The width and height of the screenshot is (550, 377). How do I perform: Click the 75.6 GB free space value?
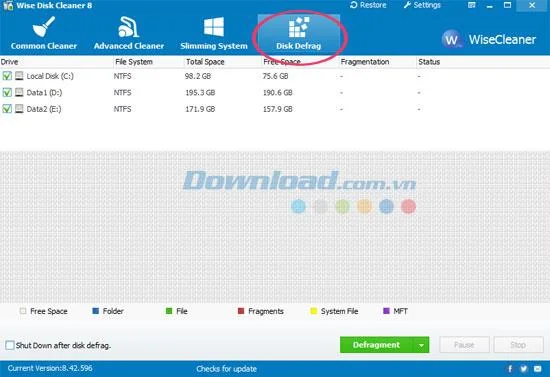click(276, 76)
